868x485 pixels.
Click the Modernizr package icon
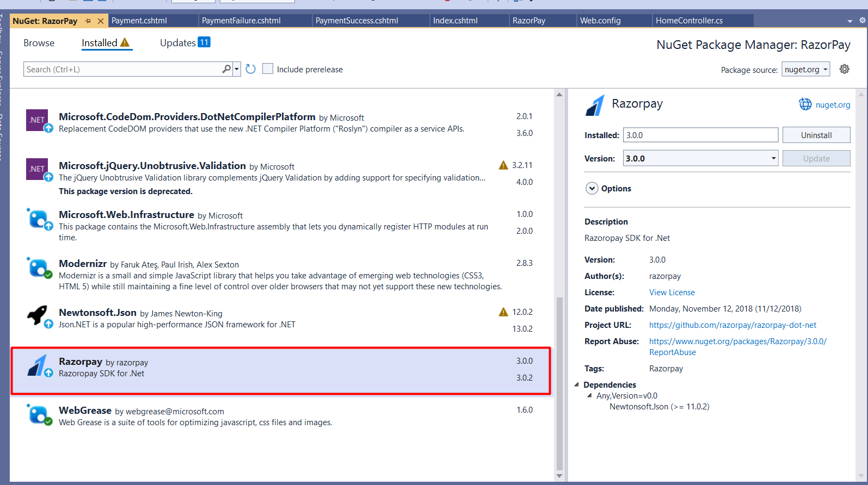[39, 268]
